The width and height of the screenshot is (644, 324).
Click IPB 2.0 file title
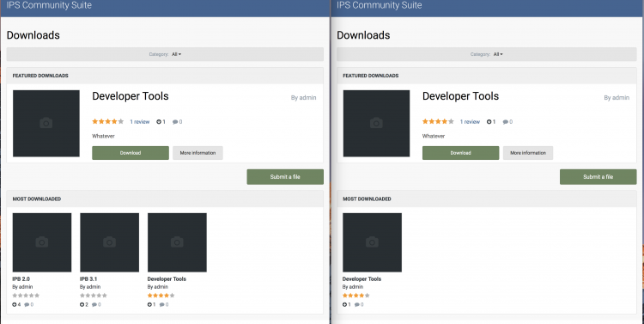coord(21,278)
